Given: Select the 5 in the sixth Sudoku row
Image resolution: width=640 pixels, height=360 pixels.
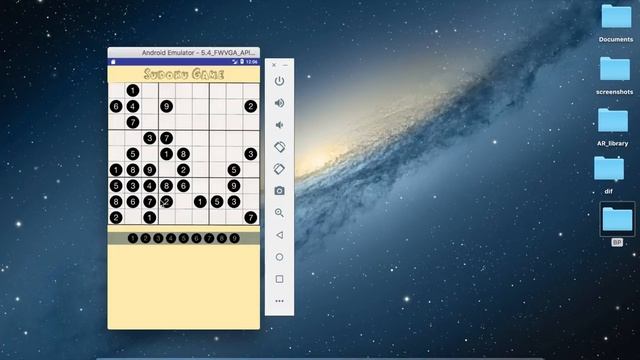Looking at the screenshot, I should pyautogui.click(x=234, y=170).
